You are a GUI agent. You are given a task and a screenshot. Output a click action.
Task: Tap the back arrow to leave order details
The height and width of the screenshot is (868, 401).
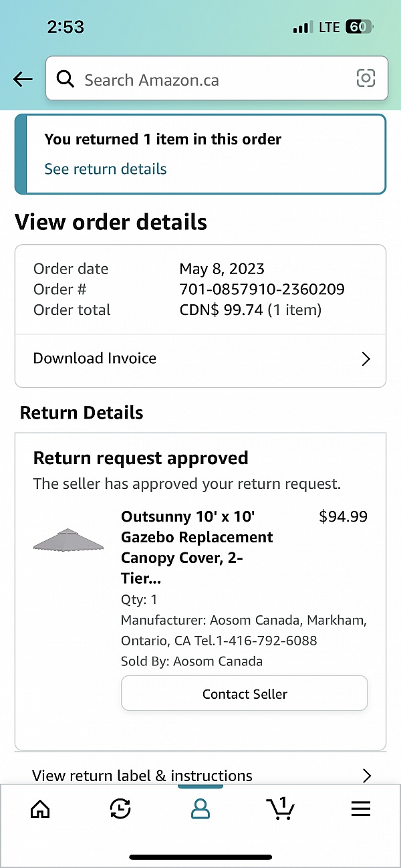point(22,79)
